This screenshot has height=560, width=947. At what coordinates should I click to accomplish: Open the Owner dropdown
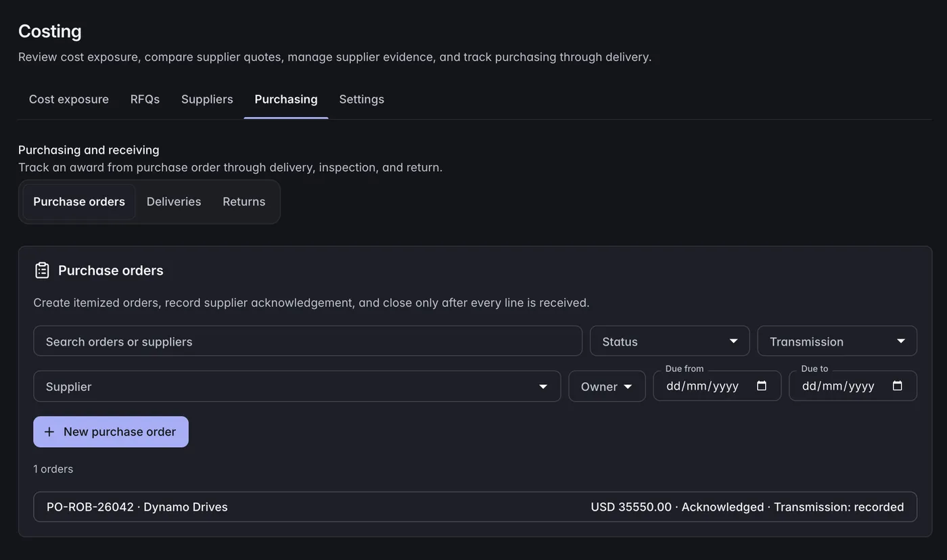tap(607, 386)
